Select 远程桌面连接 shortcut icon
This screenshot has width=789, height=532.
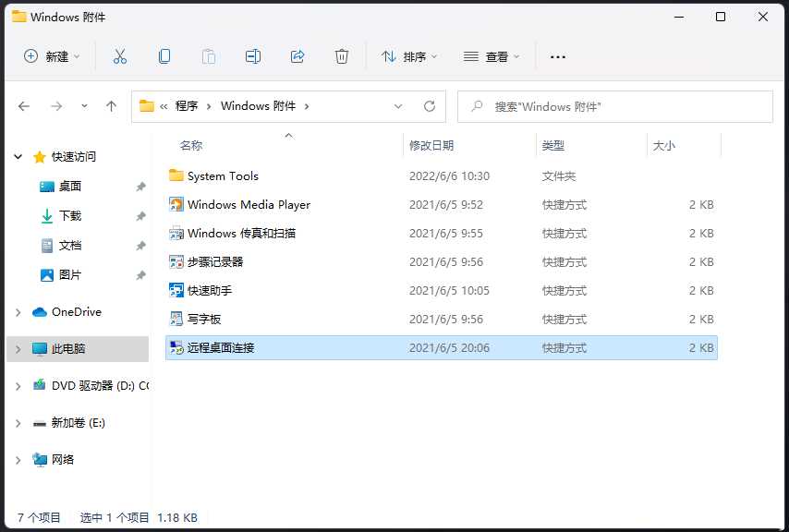coord(176,347)
